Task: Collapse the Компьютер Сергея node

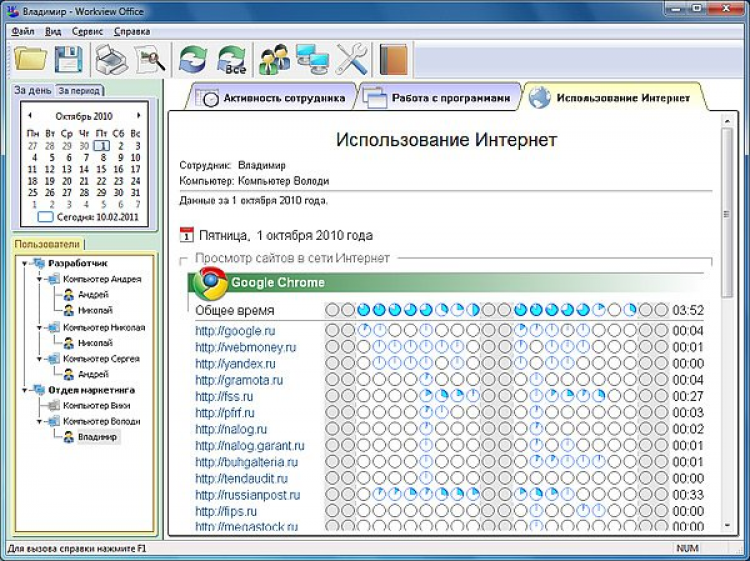Action: 40,359
